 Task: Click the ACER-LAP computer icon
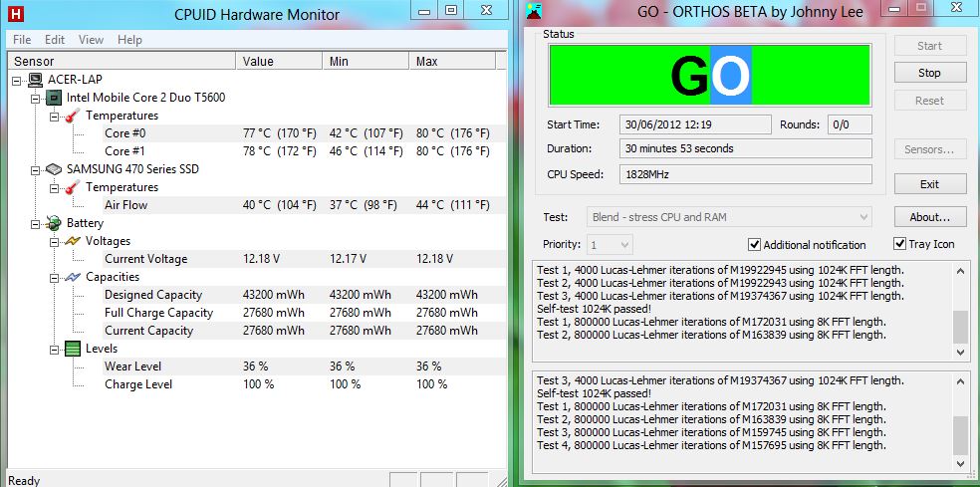click(x=36, y=80)
